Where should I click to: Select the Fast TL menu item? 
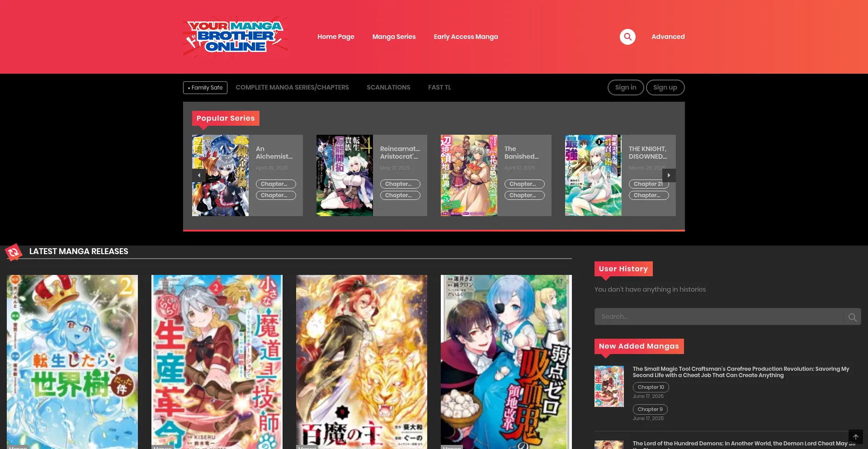click(x=439, y=87)
